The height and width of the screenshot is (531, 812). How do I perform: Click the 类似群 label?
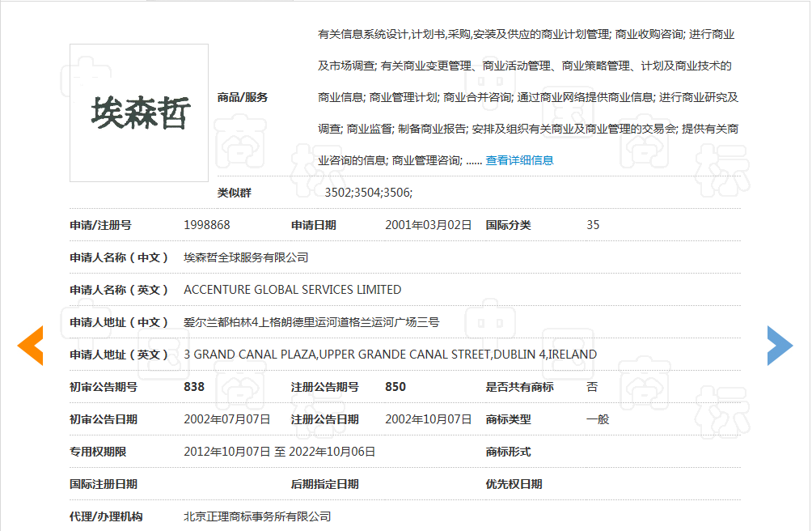(x=234, y=193)
